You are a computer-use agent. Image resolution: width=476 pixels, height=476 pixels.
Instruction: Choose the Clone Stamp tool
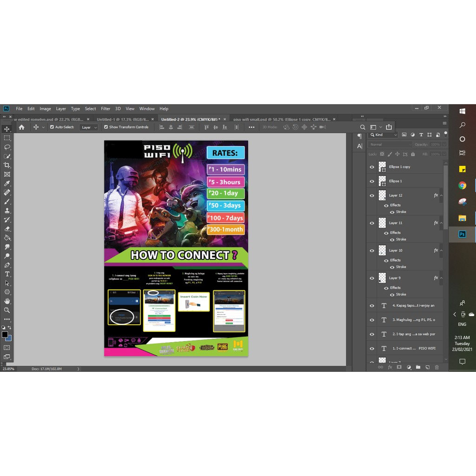point(7,210)
